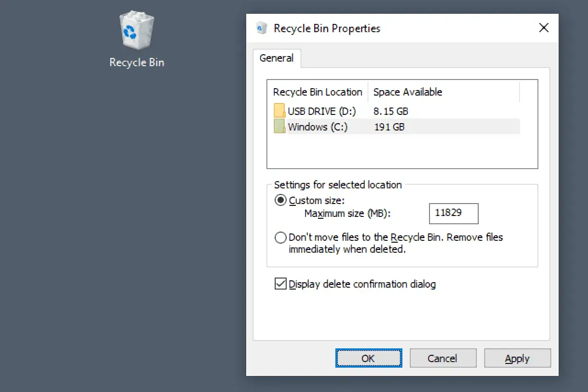Viewport: 588px width, 392px height.
Task: Click the Recycle Bin Location column header
Action: pos(317,92)
